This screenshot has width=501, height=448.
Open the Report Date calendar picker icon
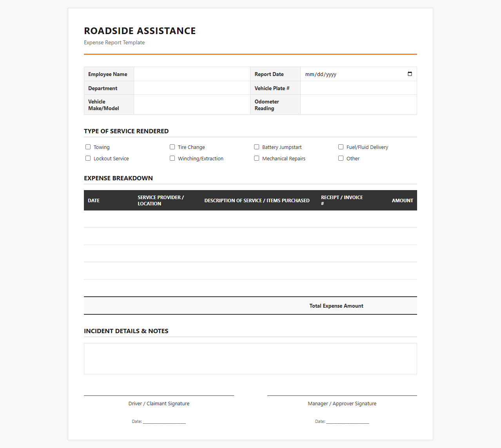410,74
